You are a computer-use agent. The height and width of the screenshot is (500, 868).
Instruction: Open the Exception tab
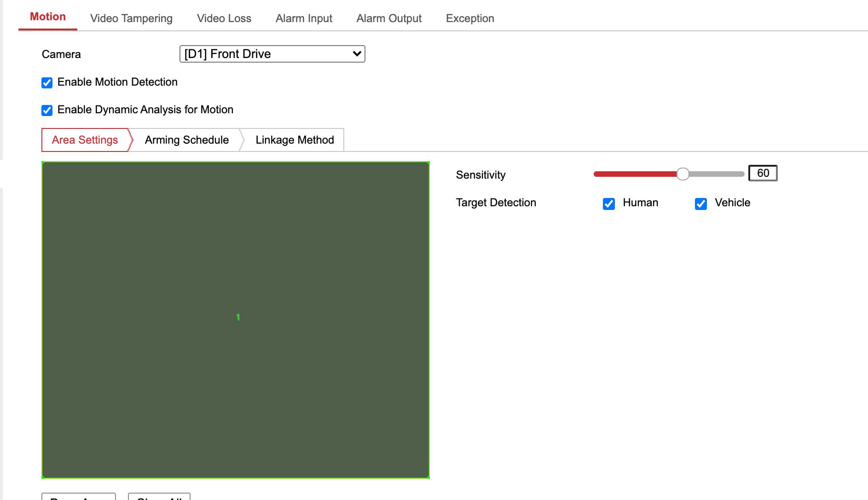[x=470, y=18]
